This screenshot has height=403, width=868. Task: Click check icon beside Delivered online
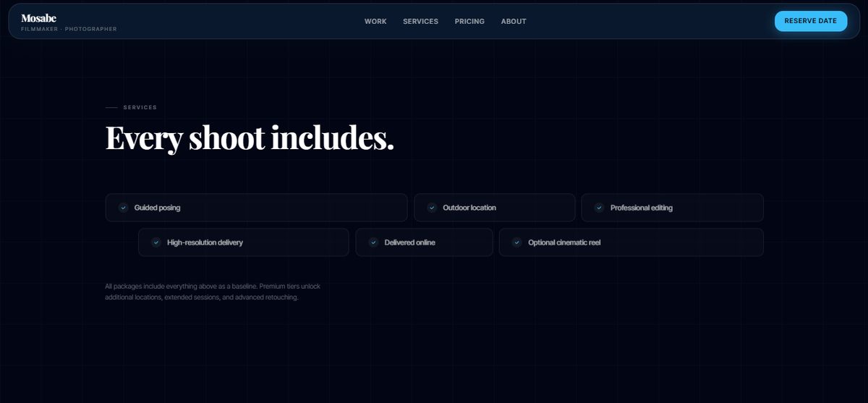tap(373, 242)
